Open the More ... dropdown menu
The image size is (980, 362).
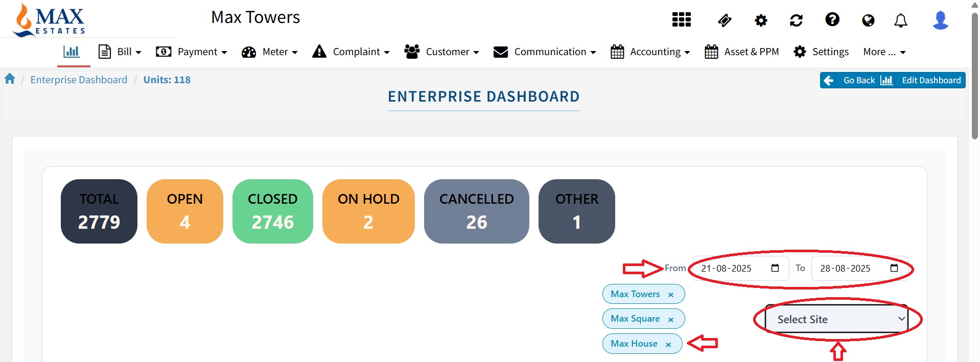pos(884,52)
